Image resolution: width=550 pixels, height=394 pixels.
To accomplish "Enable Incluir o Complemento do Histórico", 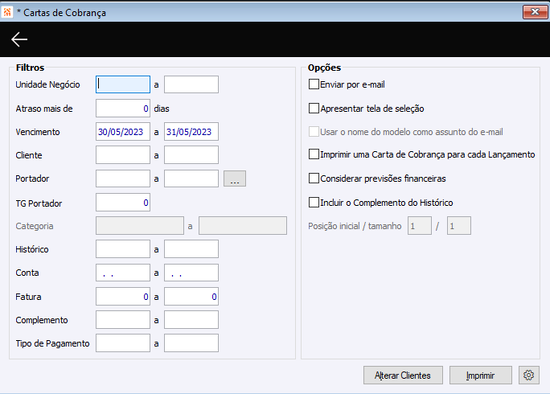I will (314, 202).
